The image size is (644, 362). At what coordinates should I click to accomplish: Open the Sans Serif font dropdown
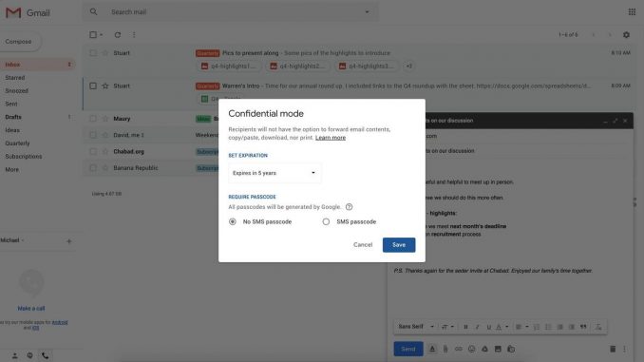[416, 327]
